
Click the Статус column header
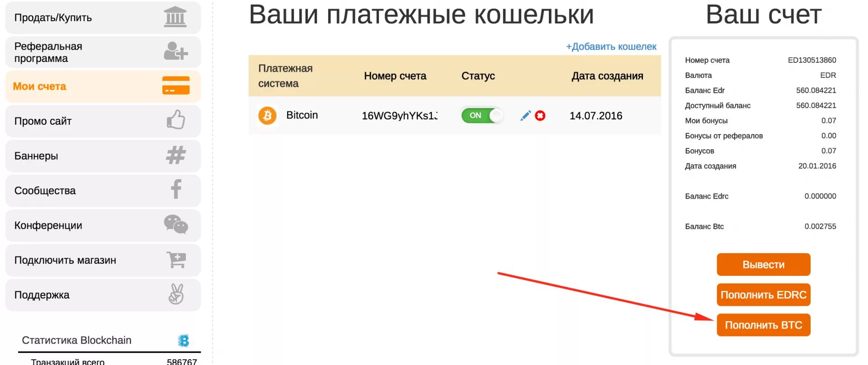click(478, 76)
